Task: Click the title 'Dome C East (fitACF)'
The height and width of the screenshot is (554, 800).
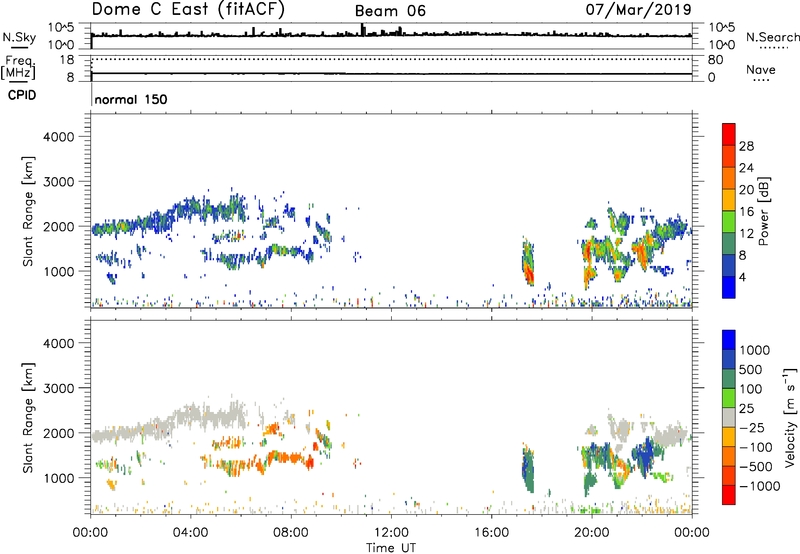Action: tap(188, 9)
